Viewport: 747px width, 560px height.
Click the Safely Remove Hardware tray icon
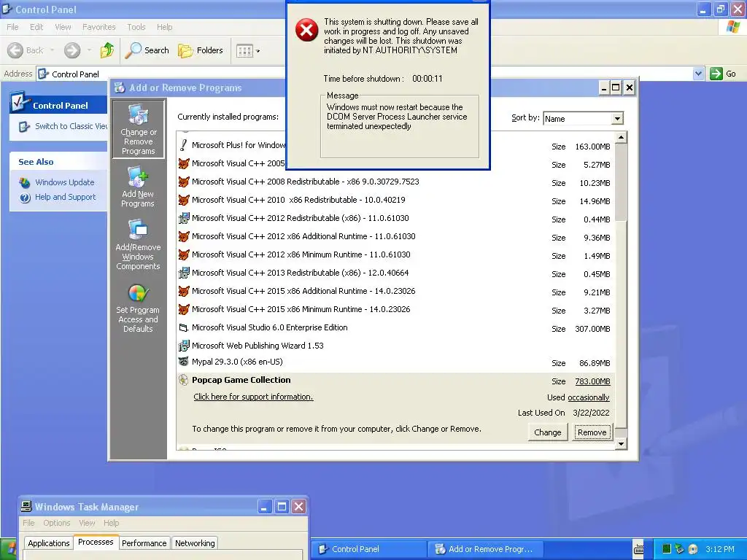point(680,549)
